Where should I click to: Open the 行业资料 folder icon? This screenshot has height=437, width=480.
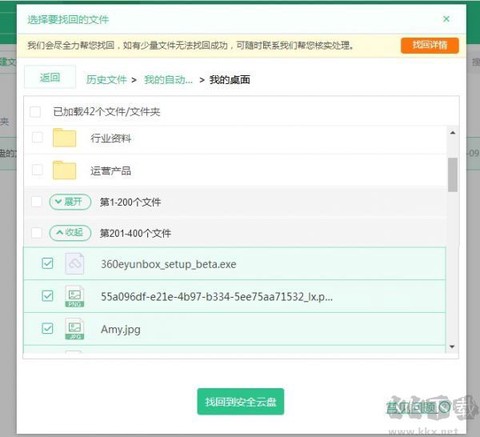(x=64, y=137)
